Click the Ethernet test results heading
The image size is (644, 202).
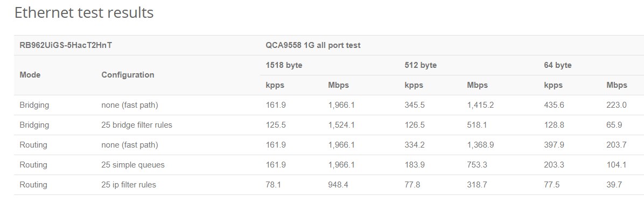coord(84,13)
